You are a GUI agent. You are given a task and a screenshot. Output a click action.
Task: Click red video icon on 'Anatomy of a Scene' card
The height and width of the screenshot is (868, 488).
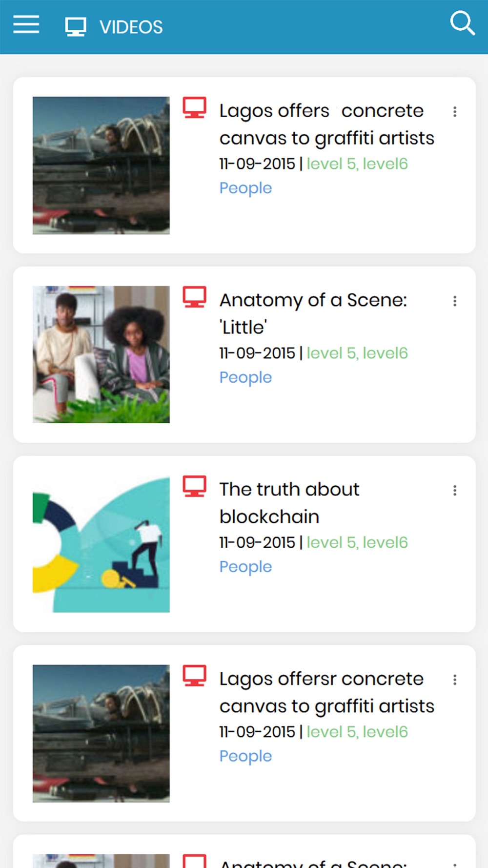point(194,297)
